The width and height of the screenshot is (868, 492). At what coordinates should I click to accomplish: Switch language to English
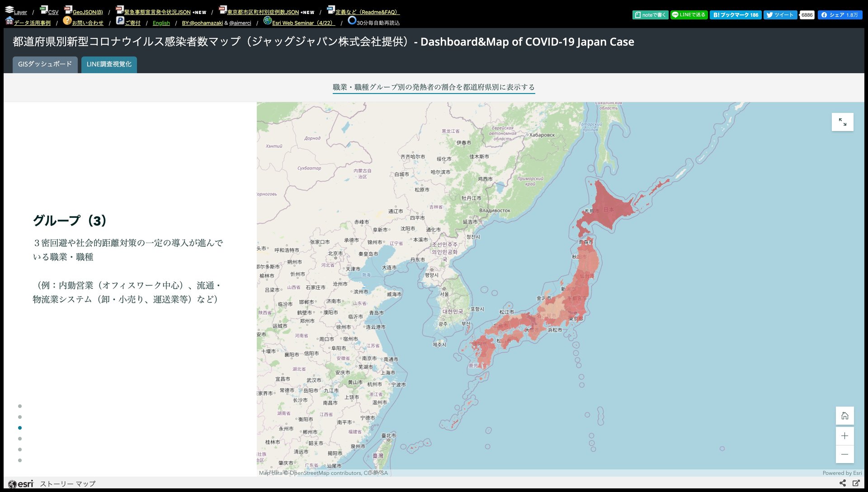click(x=161, y=23)
